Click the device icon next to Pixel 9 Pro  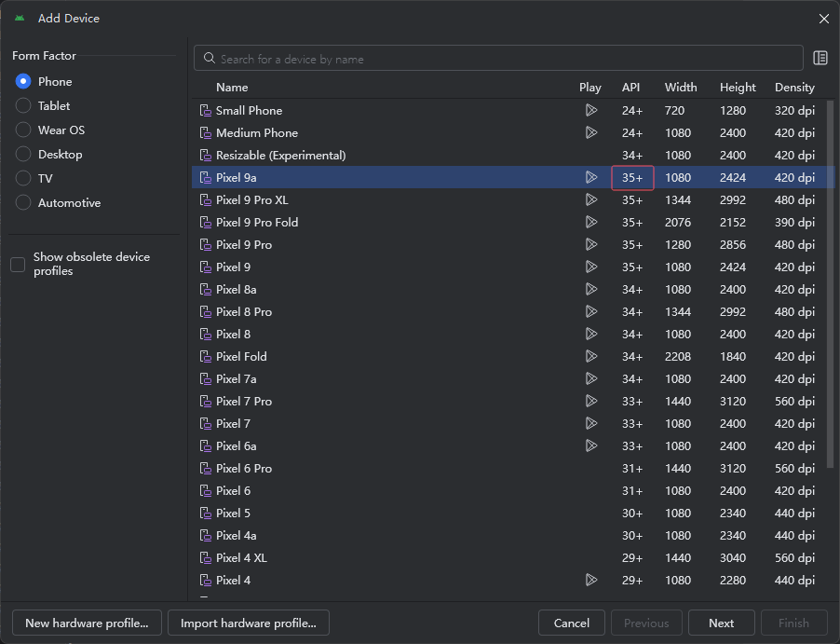click(x=206, y=245)
